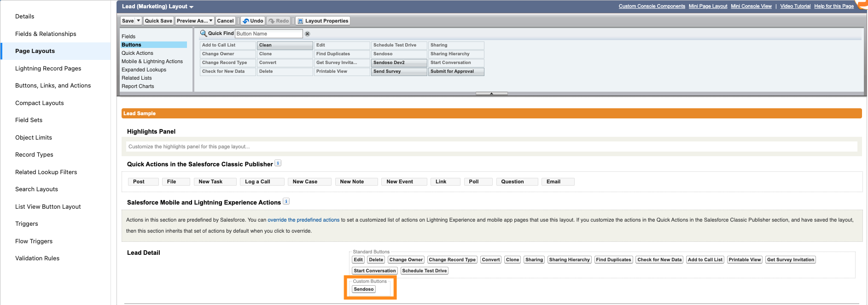Open the Save dropdown arrow
This screenshot has height=305, width=868.
(138, 21)
